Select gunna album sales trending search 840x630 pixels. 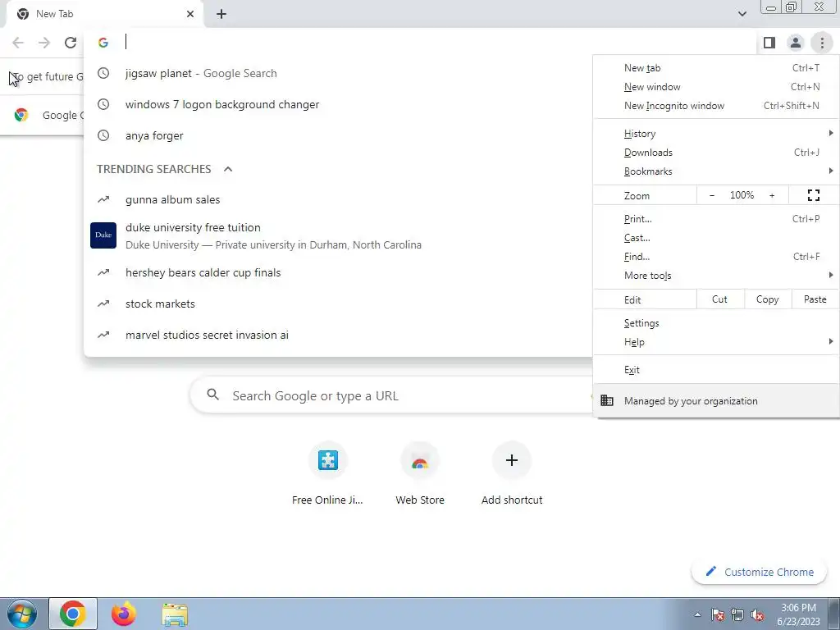338,200
